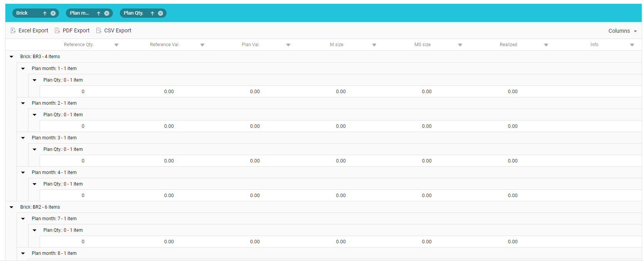Open filter menu for Reference Val. column

pos(202,45)
